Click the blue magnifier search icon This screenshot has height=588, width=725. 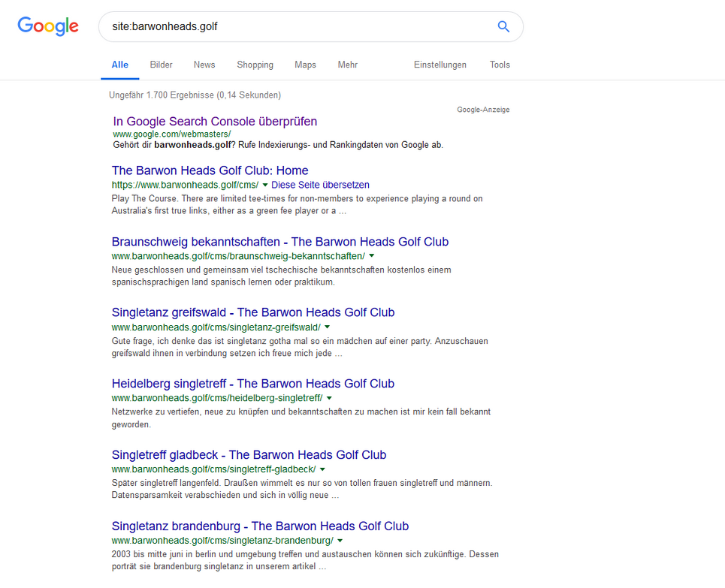click(x=503, y=27)
